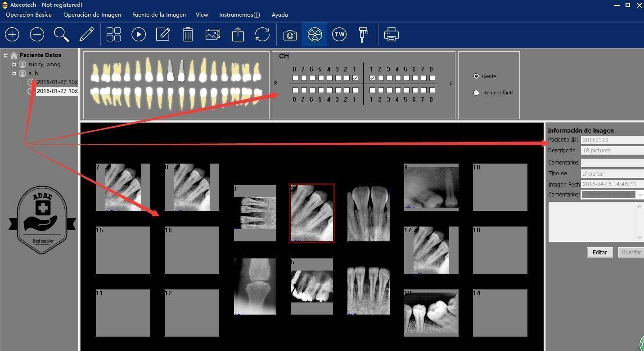Select X-ray thumbnail number 7

point(123,187)
